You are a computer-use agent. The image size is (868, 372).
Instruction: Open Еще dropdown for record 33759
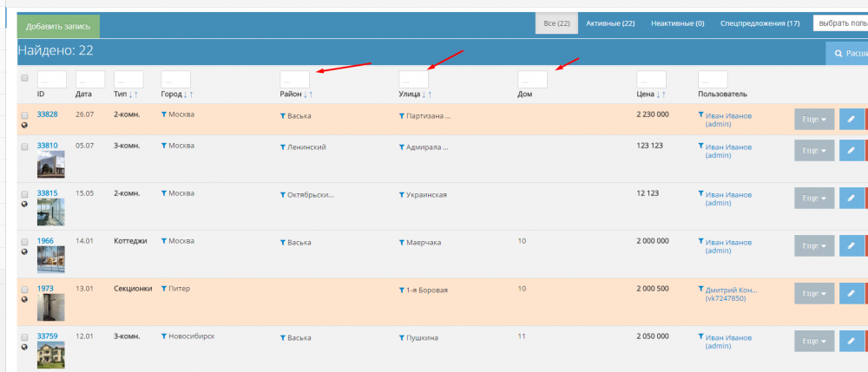(x=814, y=341)
